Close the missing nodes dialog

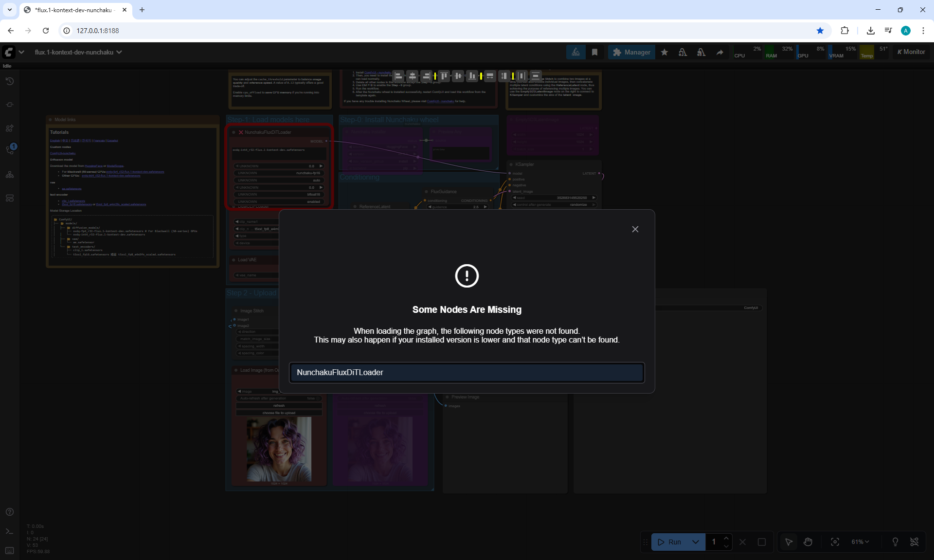pyautogui.click(x=635, y=229)
